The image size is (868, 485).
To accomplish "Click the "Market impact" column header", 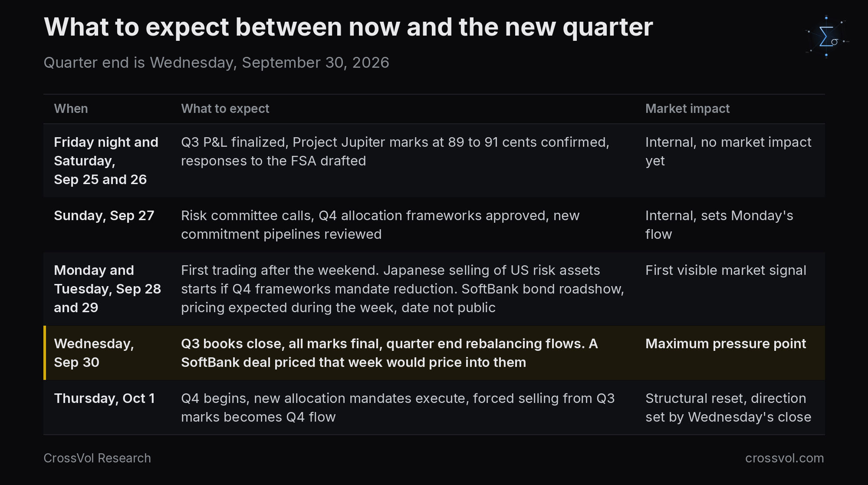I will pos(687,109).
